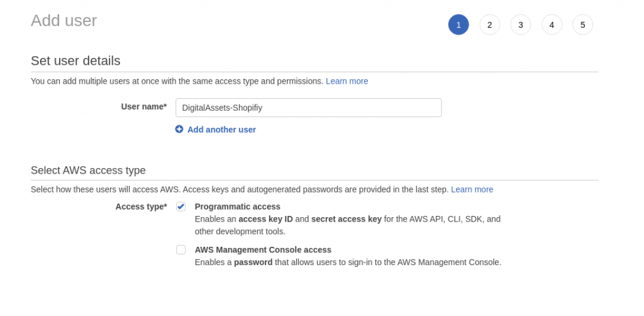Image resolution: width=644 pixels, height=316 pixels.
Task: Enable AWS Management Console access checkbox
Action: [x=181, y=250]
